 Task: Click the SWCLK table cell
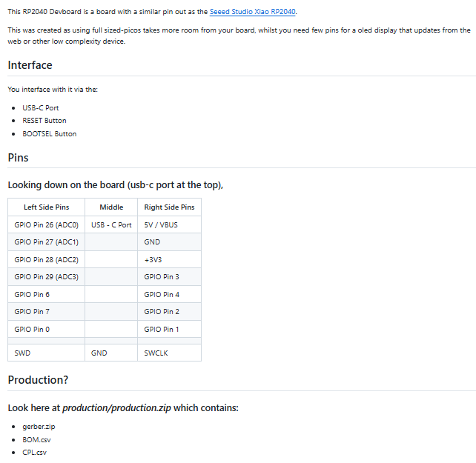tap(156, 353)
